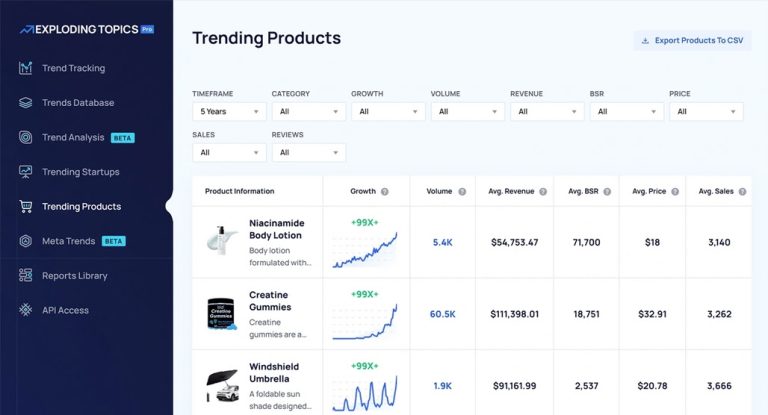Click the Trend Tracking sidebar icon
The height and width of the screenshot is (415, 768).
(25, 69)
